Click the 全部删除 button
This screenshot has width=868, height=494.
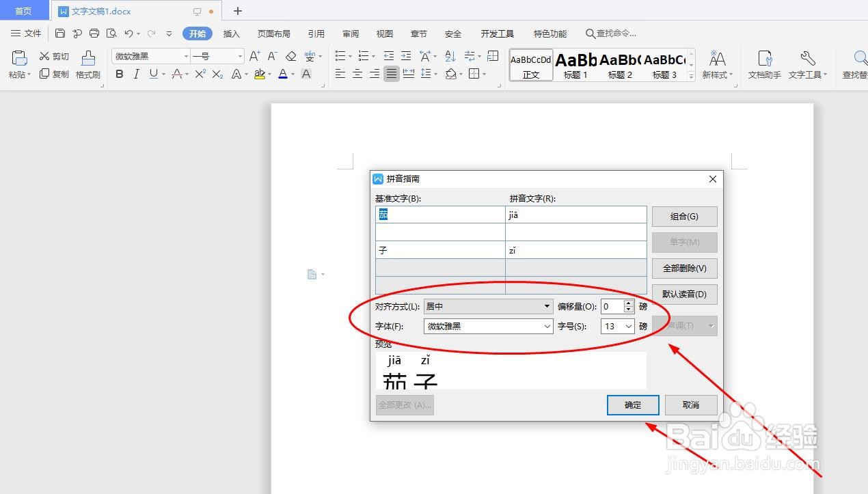click(x=684, y=269)
